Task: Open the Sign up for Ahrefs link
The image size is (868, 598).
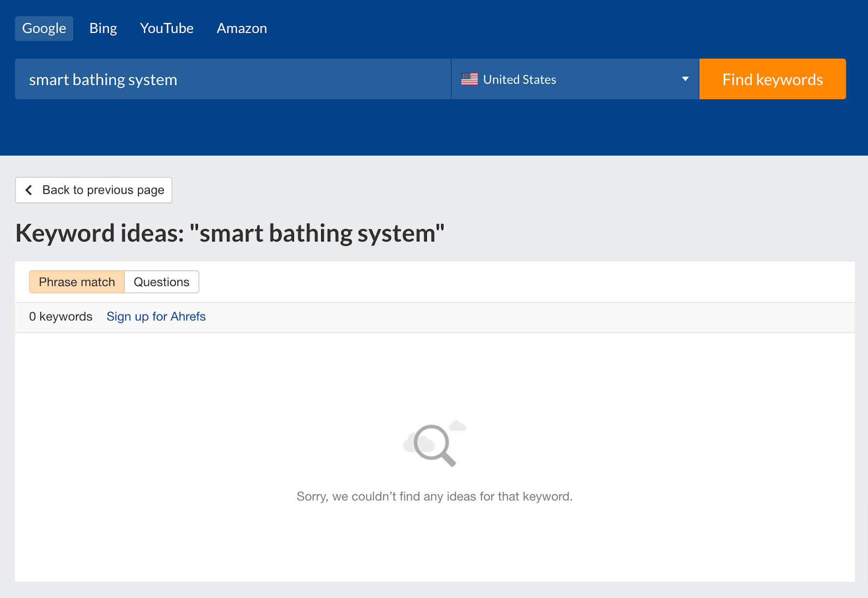Action: [156, 316]
